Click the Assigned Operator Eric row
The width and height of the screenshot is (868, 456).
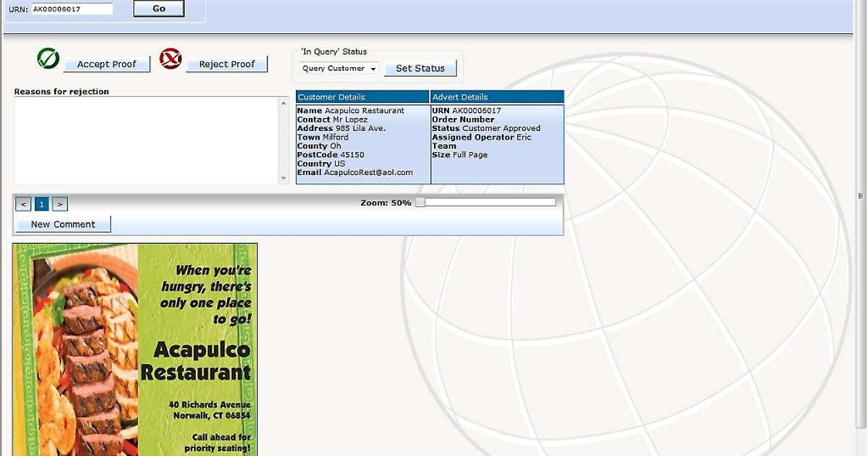[x=482, y=137]
